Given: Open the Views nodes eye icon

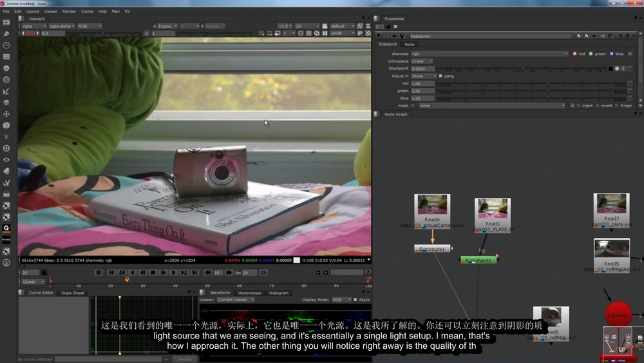Looking at the screenshot, I should (x=6, y=159).
